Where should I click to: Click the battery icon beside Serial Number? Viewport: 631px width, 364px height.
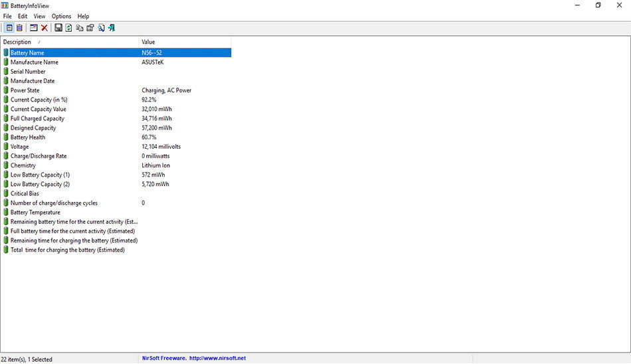(x=5, y=71)
